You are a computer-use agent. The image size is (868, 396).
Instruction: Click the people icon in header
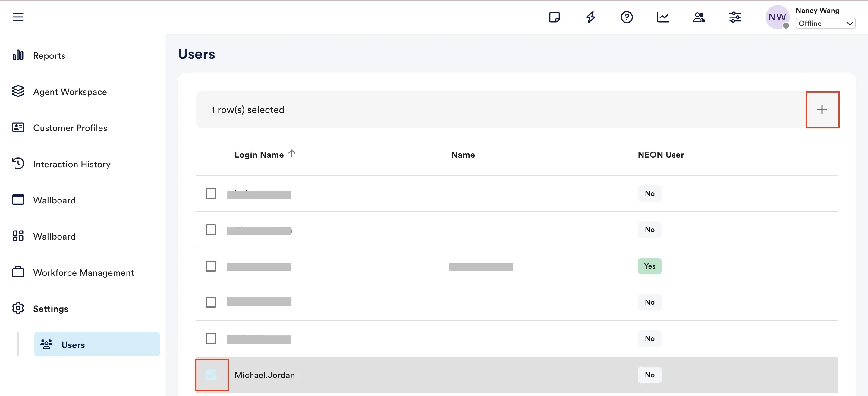click(x=699, y=17)
